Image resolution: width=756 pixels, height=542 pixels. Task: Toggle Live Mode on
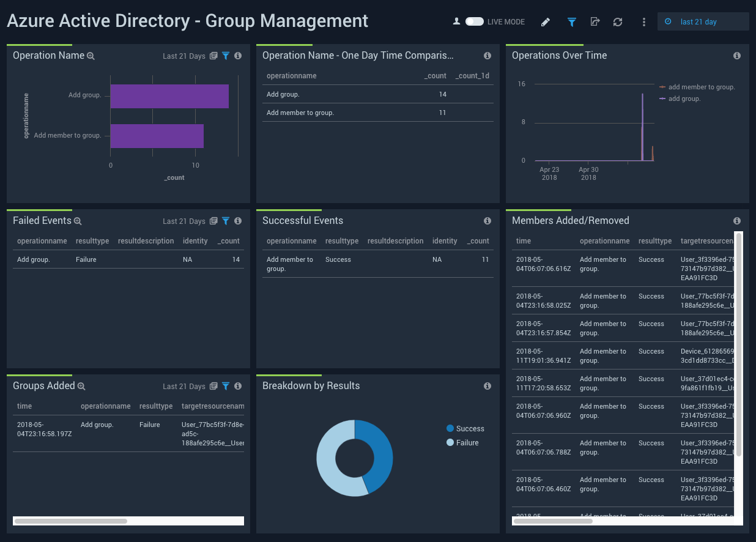pos(474,21)
